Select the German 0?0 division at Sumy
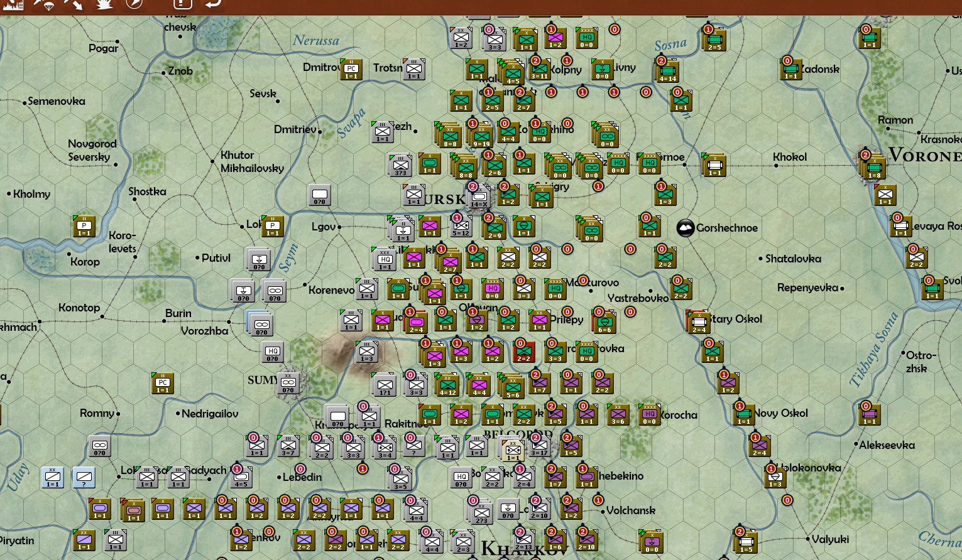The height and width of the screenshot is (560, 962). click(288, 383)
